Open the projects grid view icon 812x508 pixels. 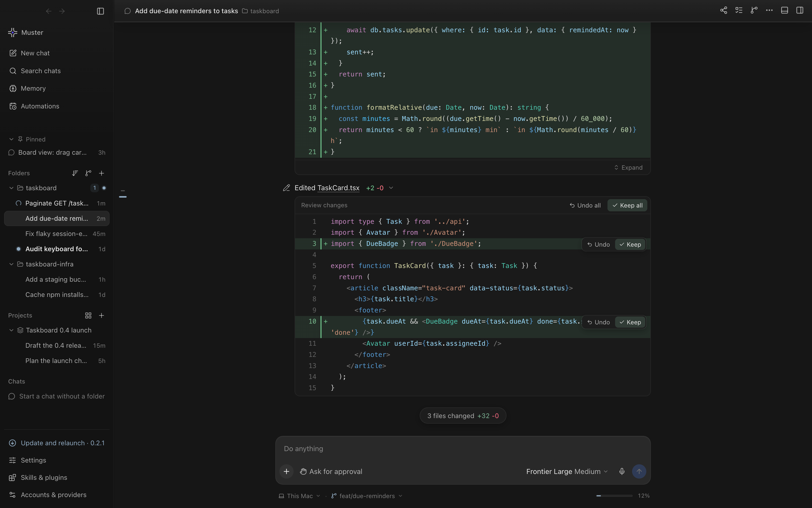[x=88, y=315]
